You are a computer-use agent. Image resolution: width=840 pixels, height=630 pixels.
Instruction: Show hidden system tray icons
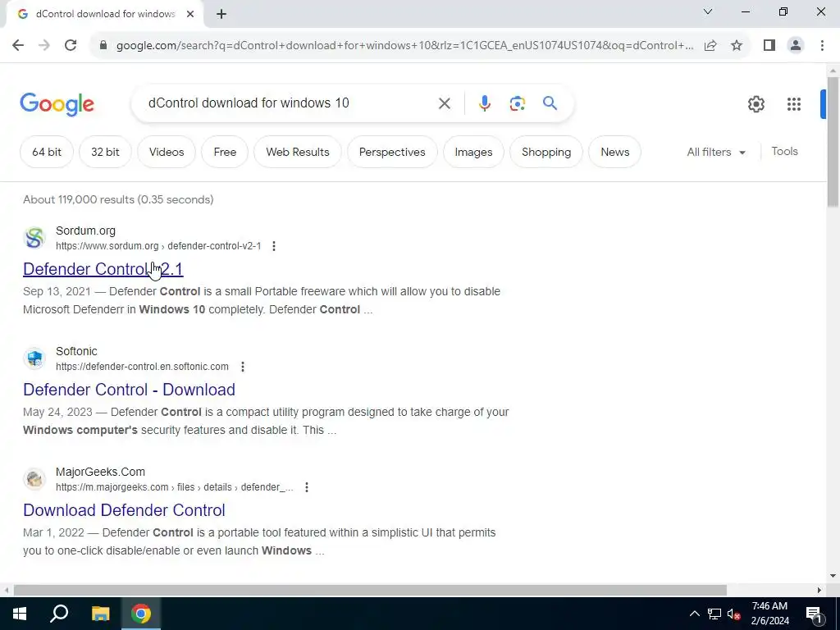click(694, 614)
